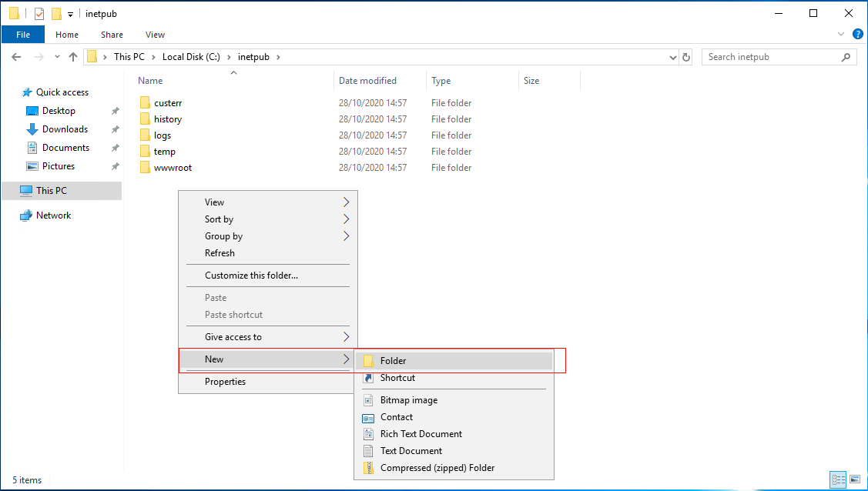This screenshot has height=491, width=868.
Task: Open the File tab
Action: pyautogui.click(x=23, y=35)
